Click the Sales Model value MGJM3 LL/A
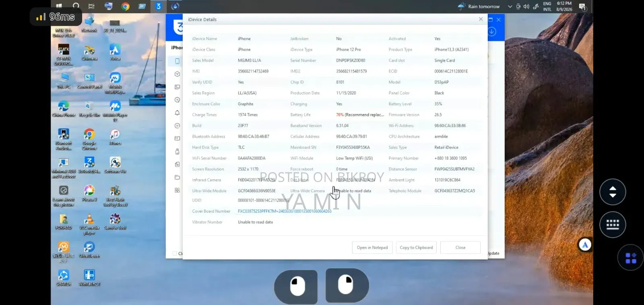Image resolution: width=644 pixels, height=305 pixels. coord(250,60)
